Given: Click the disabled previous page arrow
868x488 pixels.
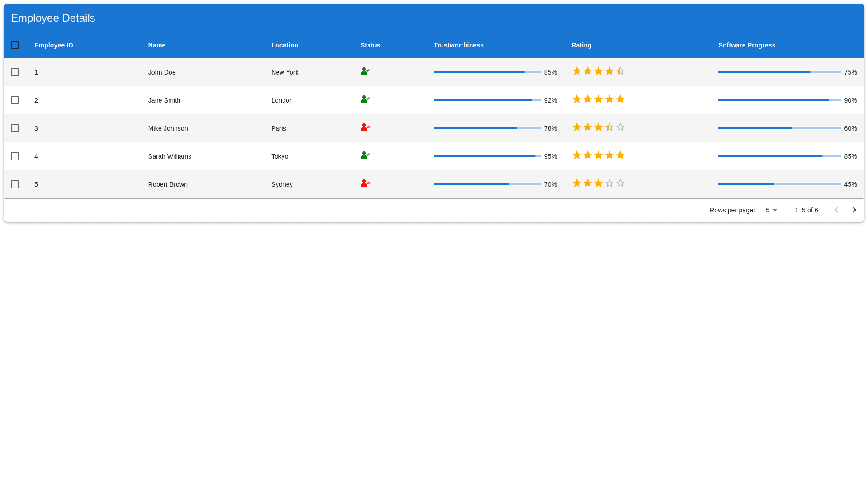Looking at the screenshot, I should pos(836,210).
